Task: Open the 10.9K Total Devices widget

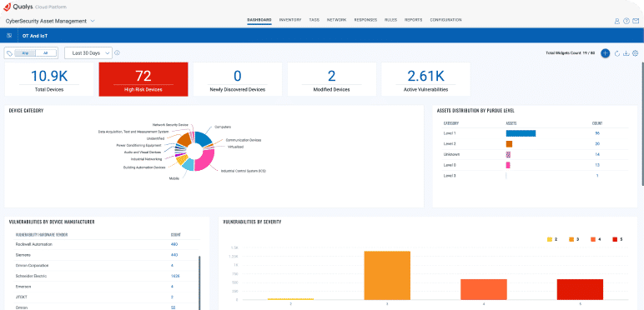Action: [x=49, y=79]
